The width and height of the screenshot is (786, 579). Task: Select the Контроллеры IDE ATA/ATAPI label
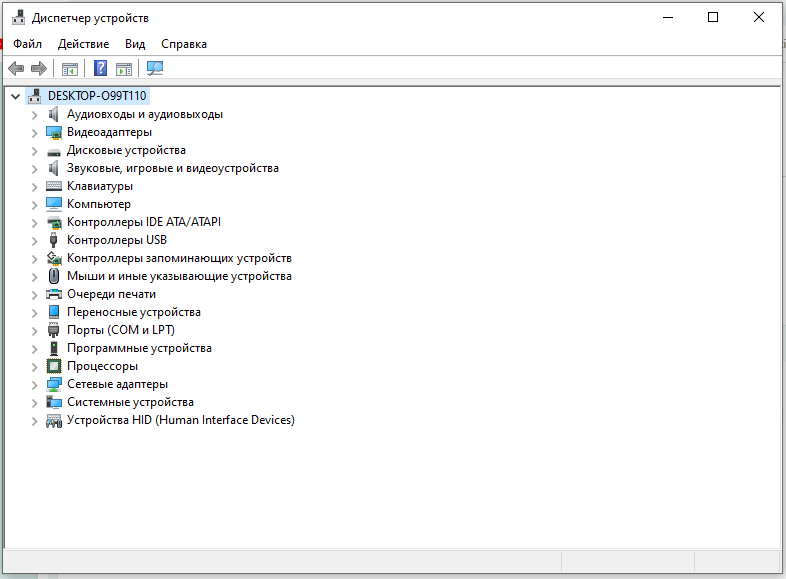click(x=144, y=222)
